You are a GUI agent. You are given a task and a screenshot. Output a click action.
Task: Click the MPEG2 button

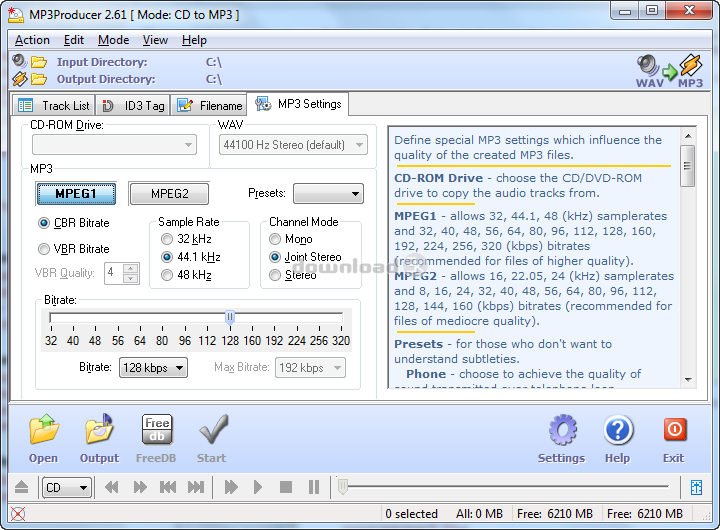(169, 193)
